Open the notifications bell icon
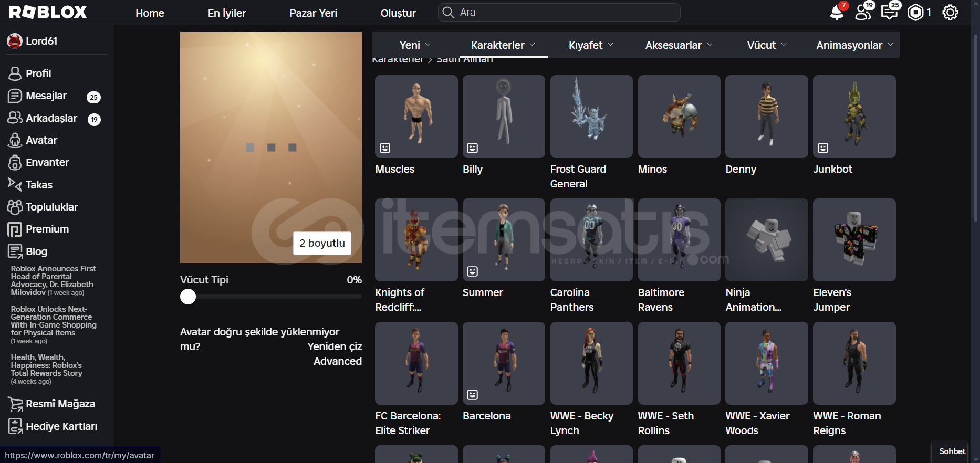980x463 pixels. (x=837, y=12)
